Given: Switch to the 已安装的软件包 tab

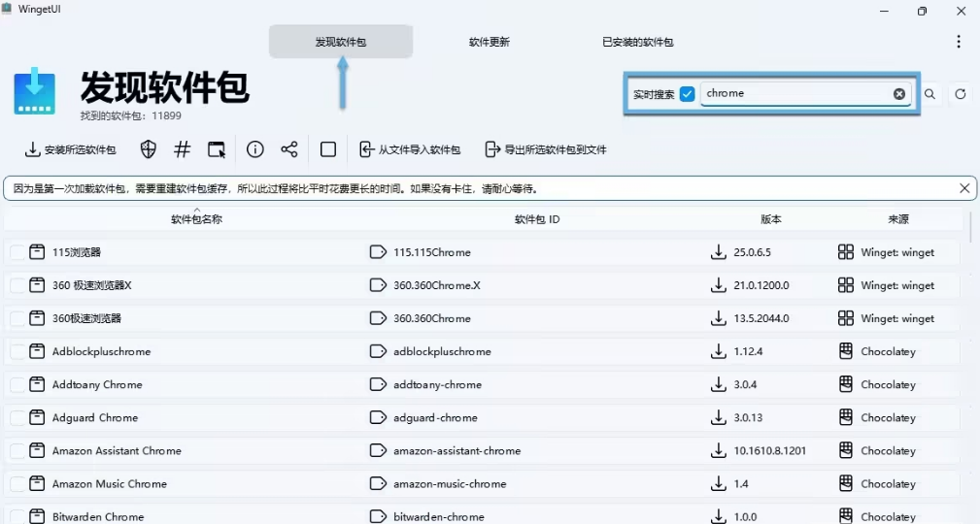Looking at the screenshot, I should 637,43.
